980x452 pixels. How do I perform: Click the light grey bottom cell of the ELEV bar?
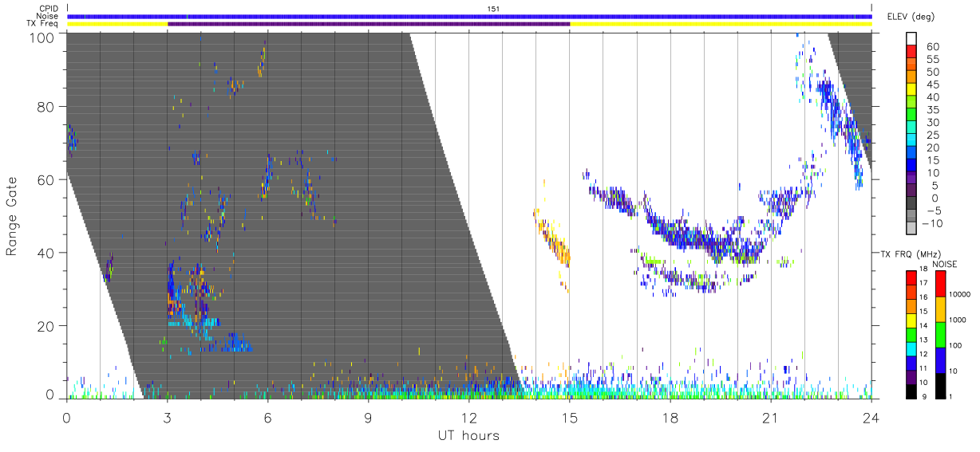(x=912, y=227)
